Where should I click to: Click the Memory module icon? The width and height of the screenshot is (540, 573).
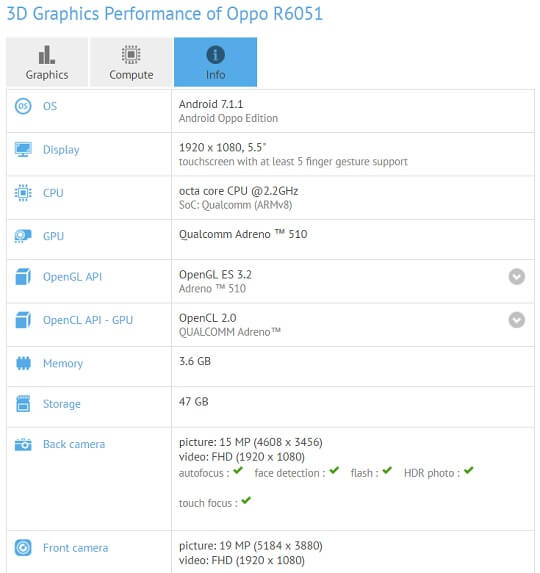coord(23,363)
